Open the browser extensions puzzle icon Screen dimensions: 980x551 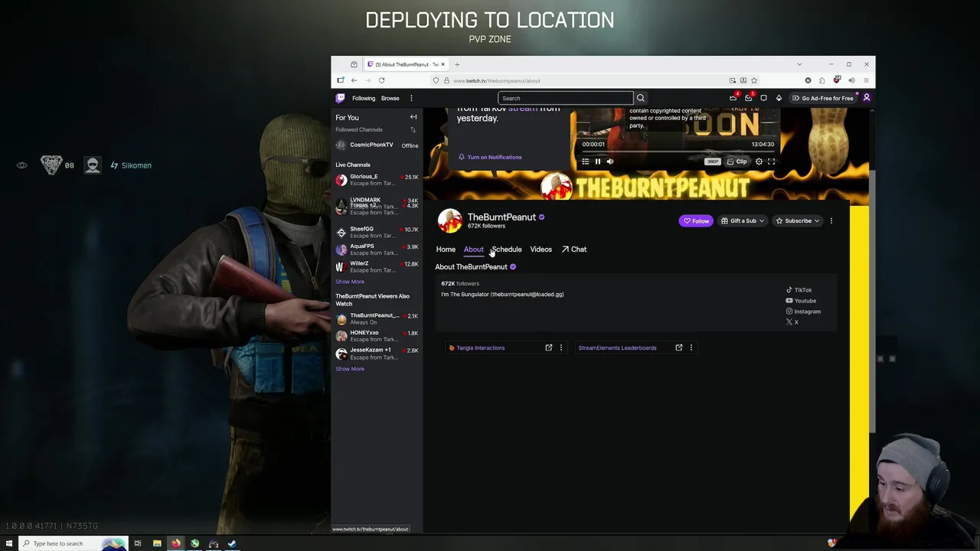[822, 80]
